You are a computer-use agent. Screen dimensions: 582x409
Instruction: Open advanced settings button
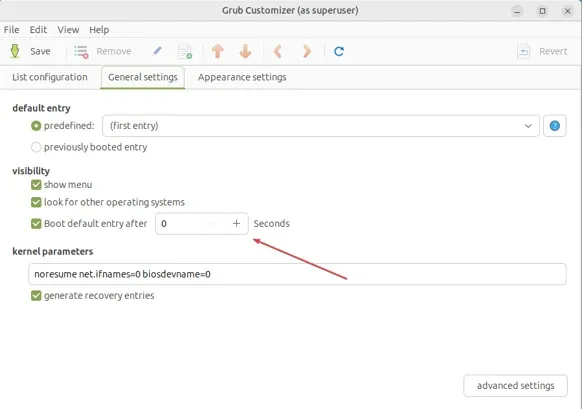click(515, 386)
